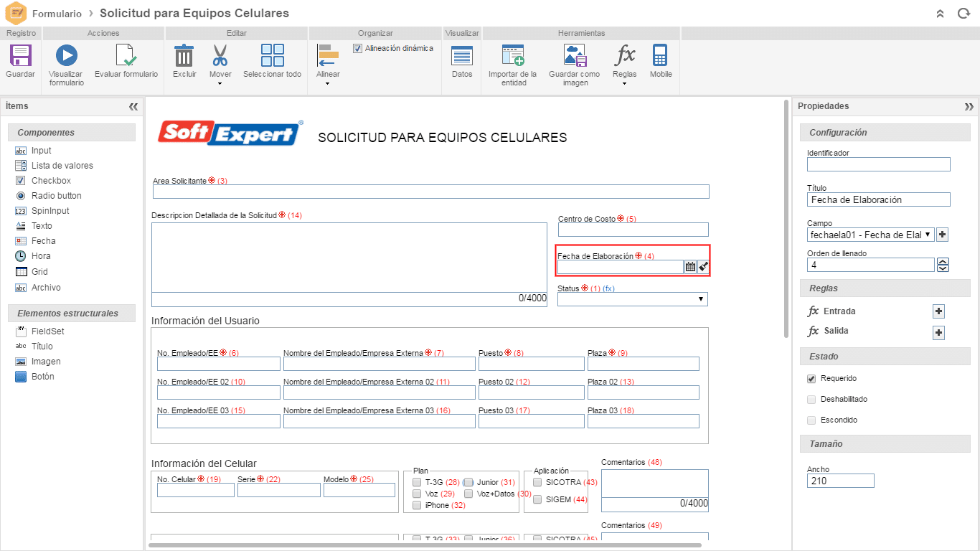
Task: Collapse the Ítems panel
Action: tap(133, 106)
